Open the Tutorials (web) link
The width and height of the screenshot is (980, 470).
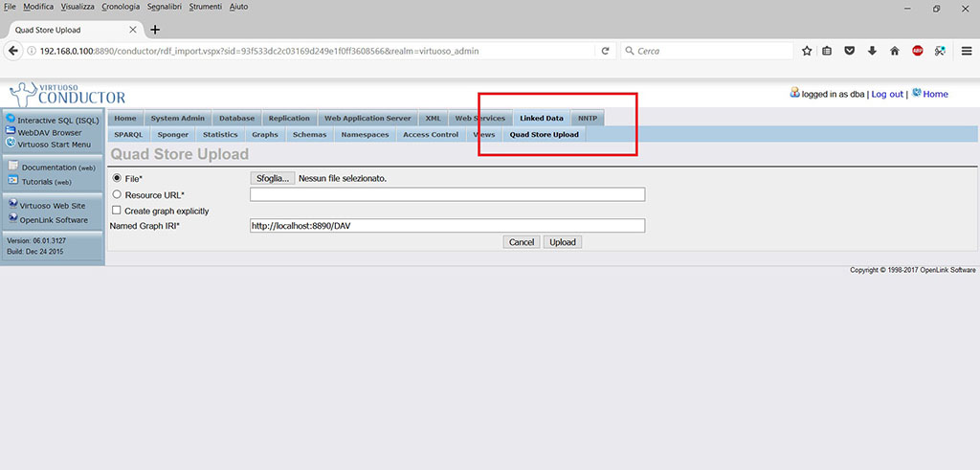[x=46, y=182]
